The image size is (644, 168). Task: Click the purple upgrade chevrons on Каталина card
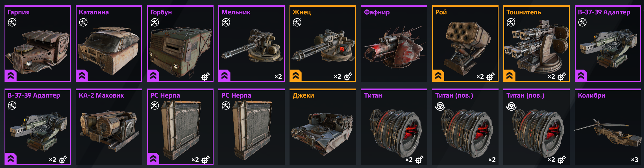[x=82, y=76]
